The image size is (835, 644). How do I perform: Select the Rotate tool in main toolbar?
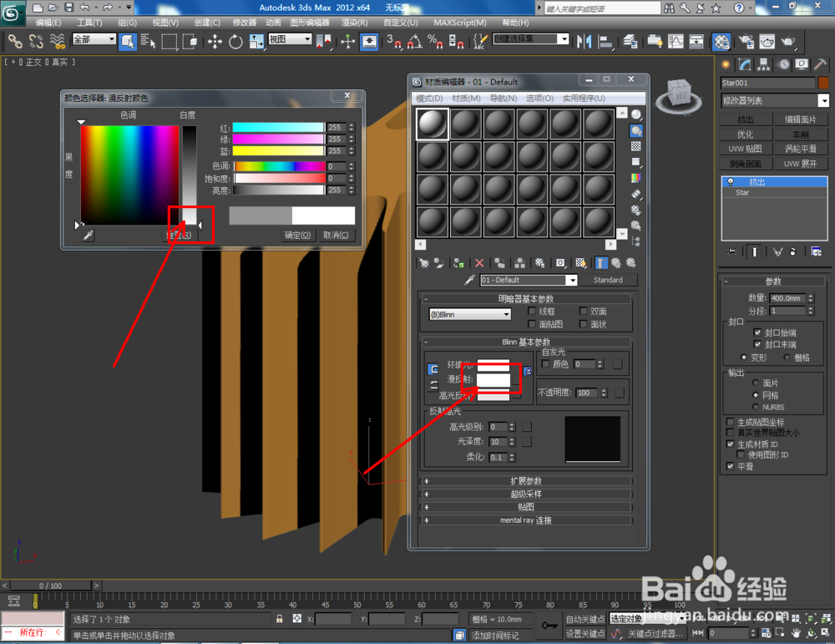point(235,42)
